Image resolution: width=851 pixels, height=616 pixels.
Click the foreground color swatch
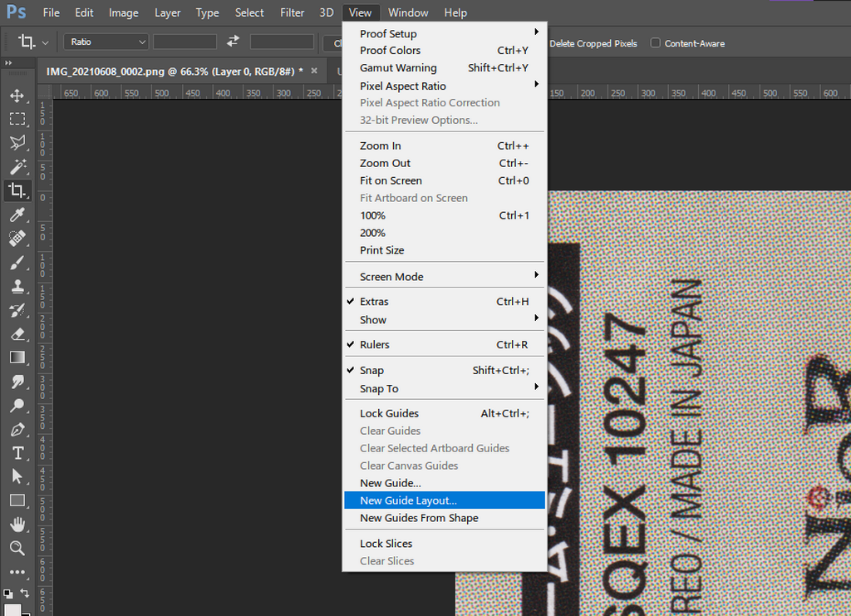(x=12, y=609)
